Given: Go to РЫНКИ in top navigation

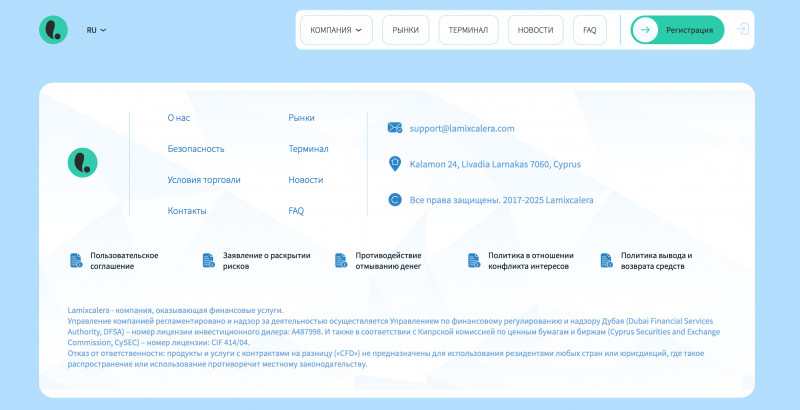Looking at the screenshot, I should [406, 30].
